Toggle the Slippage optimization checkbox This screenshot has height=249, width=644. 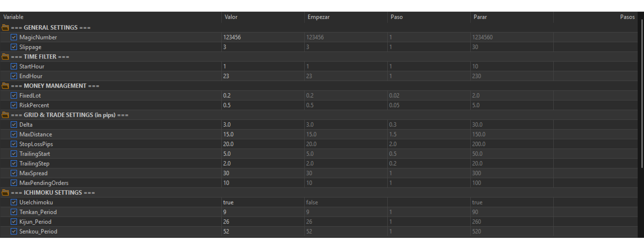[x=14, y=47]
